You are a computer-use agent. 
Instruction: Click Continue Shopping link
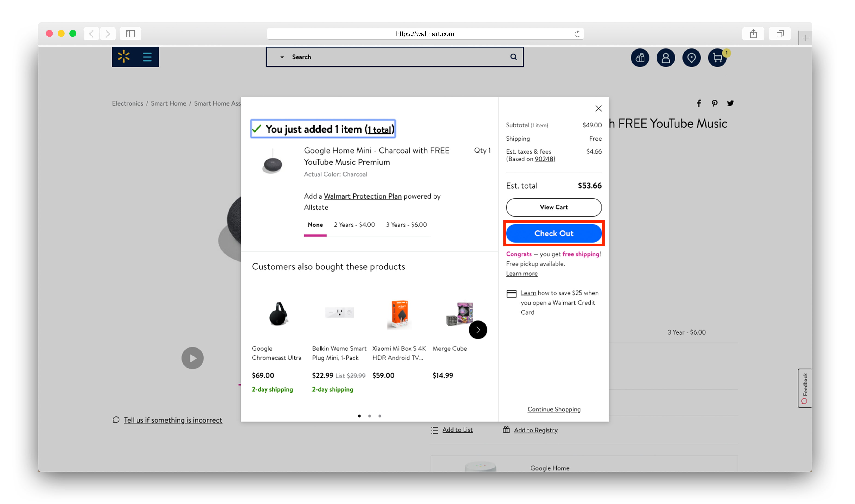pos(554,409)
